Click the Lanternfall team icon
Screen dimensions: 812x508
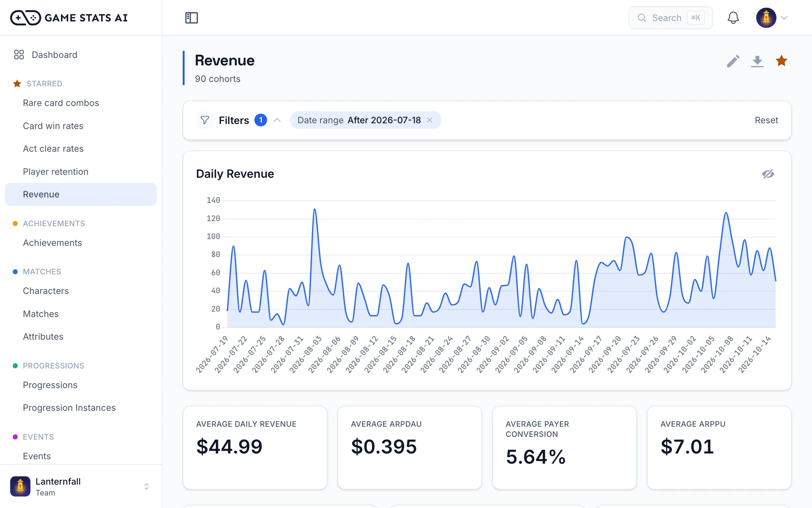(20, 486)
